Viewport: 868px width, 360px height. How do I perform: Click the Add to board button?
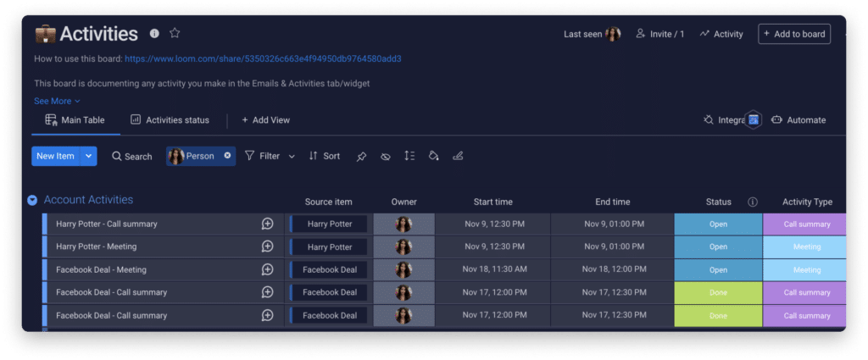pos(793,34)
